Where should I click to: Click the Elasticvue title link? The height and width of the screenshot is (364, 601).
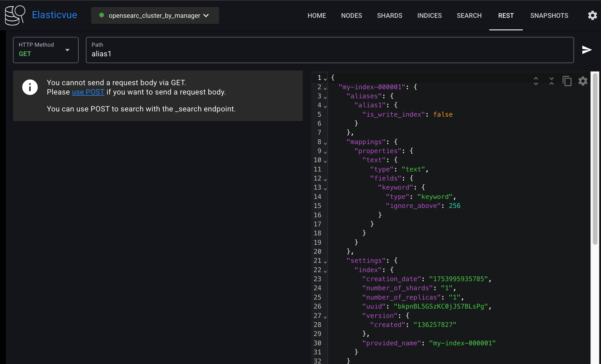pos(55,15)
